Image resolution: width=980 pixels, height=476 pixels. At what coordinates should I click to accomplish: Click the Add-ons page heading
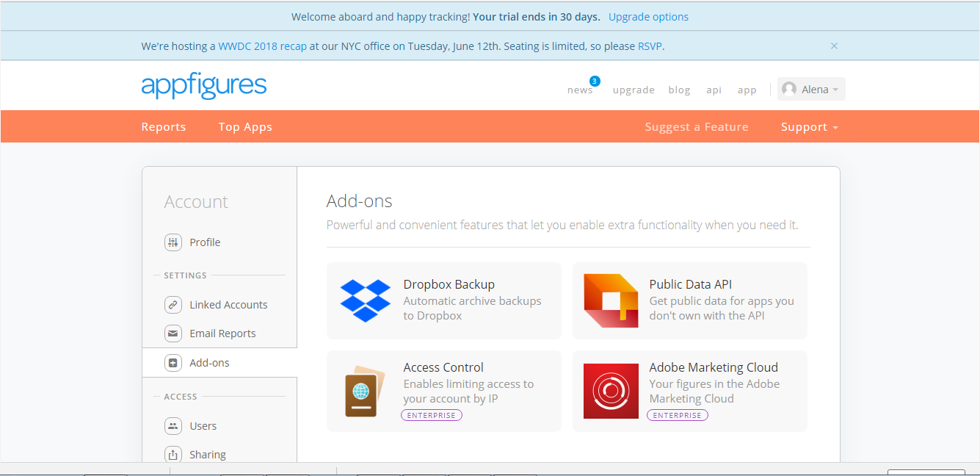[x=359, y=201]
